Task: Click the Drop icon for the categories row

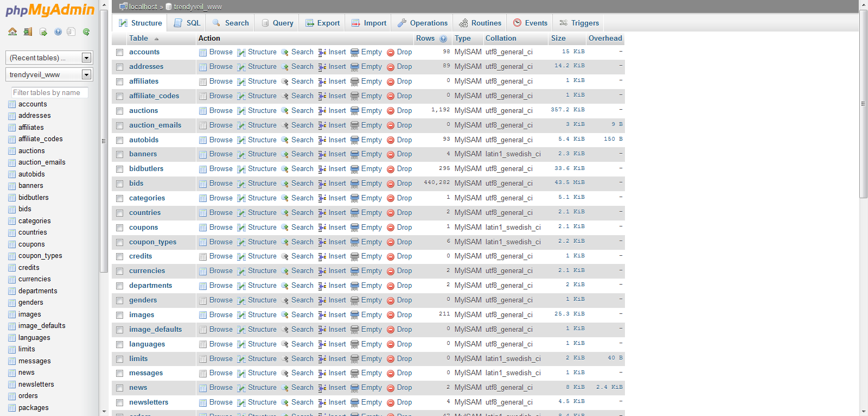Action: 391,198
